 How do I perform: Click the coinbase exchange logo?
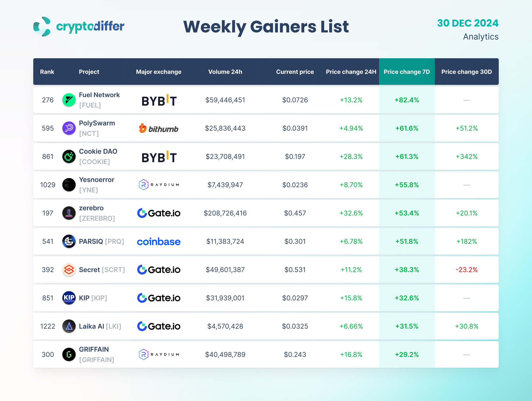pos(158,242)
